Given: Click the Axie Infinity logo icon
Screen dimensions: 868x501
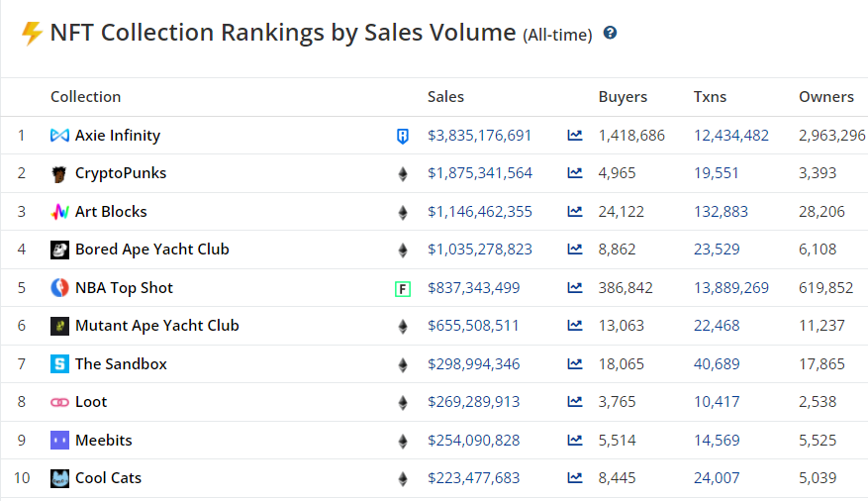Looking at the screenshot, I should (59, 136).
